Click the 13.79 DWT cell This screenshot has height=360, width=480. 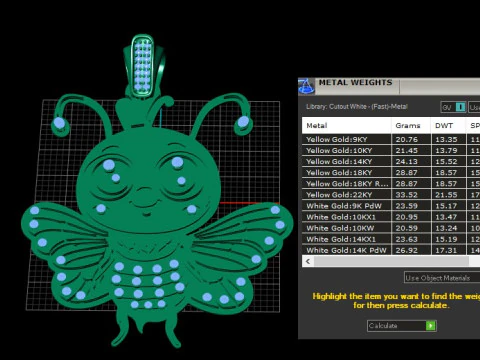coord(448,150)
